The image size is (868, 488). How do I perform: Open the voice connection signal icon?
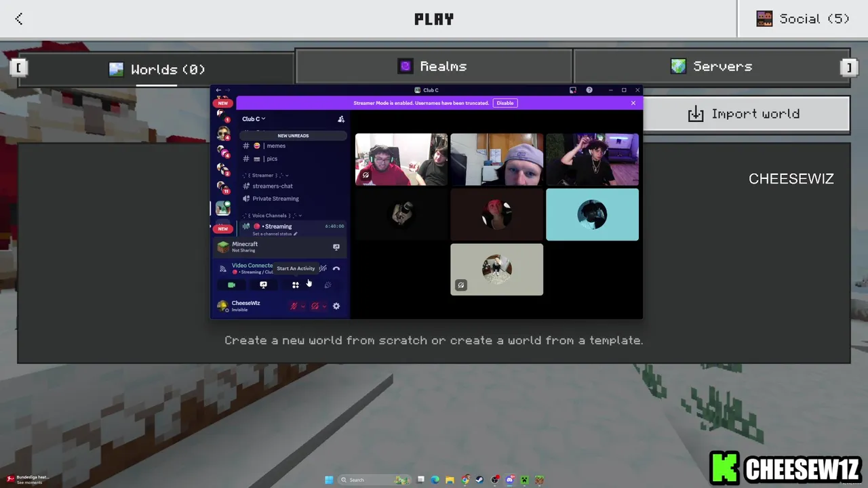tap(223, 268)
